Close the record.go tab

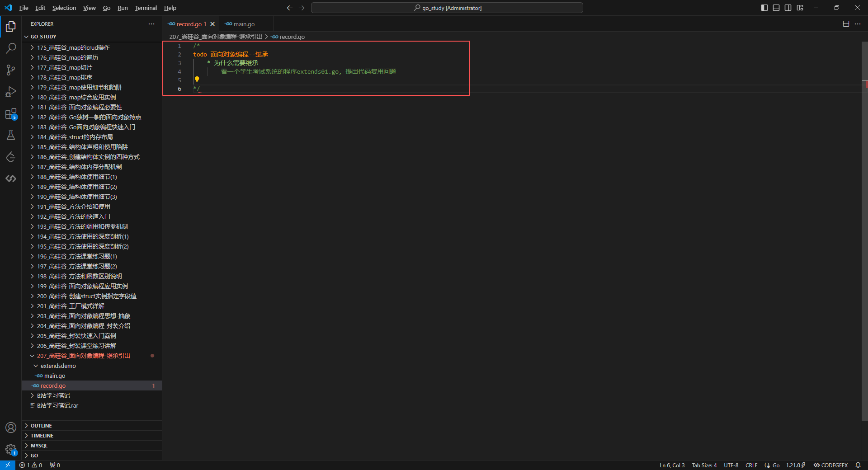[212, 24]
